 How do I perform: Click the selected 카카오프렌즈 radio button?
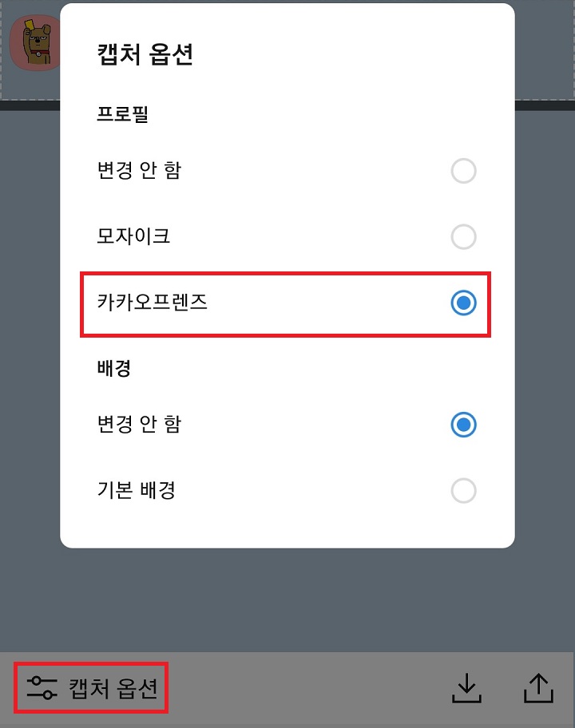click(464, 304)
